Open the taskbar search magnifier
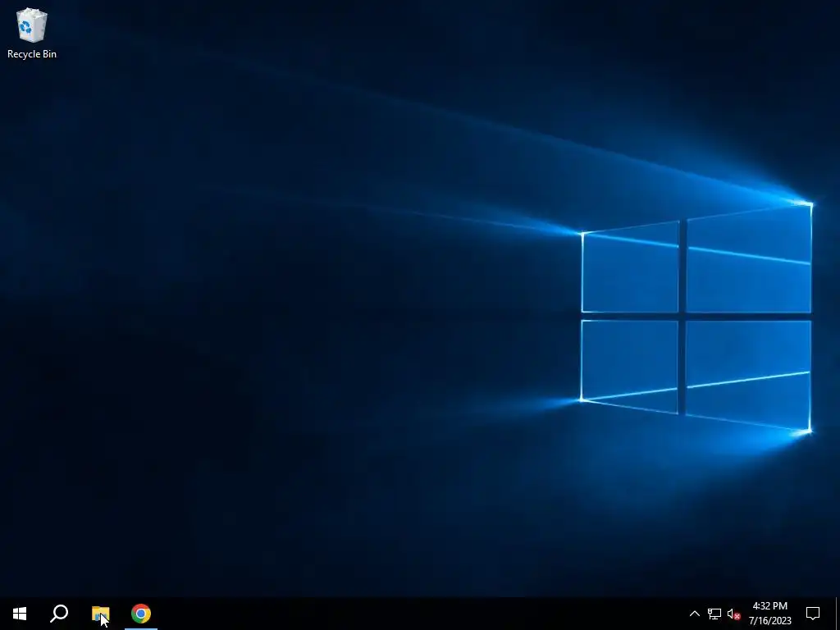 coord(59,614)
